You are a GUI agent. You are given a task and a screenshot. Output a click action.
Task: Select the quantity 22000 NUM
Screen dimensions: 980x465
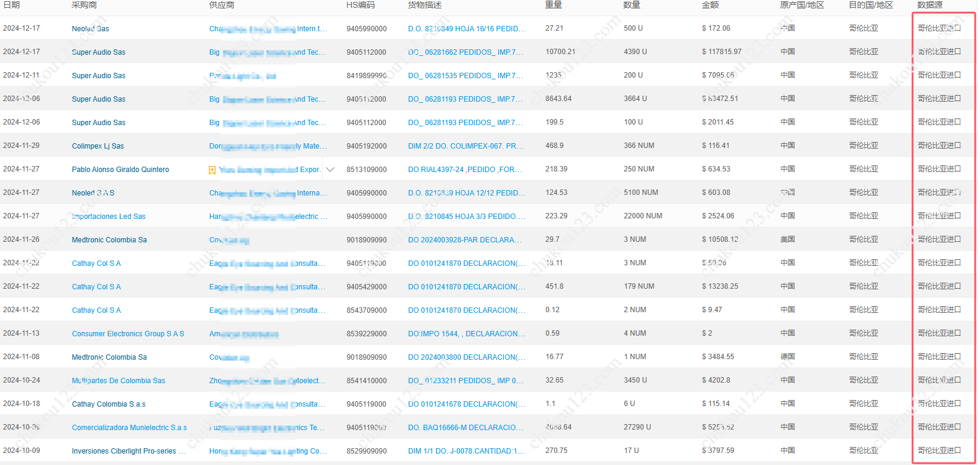pos(643,216)
